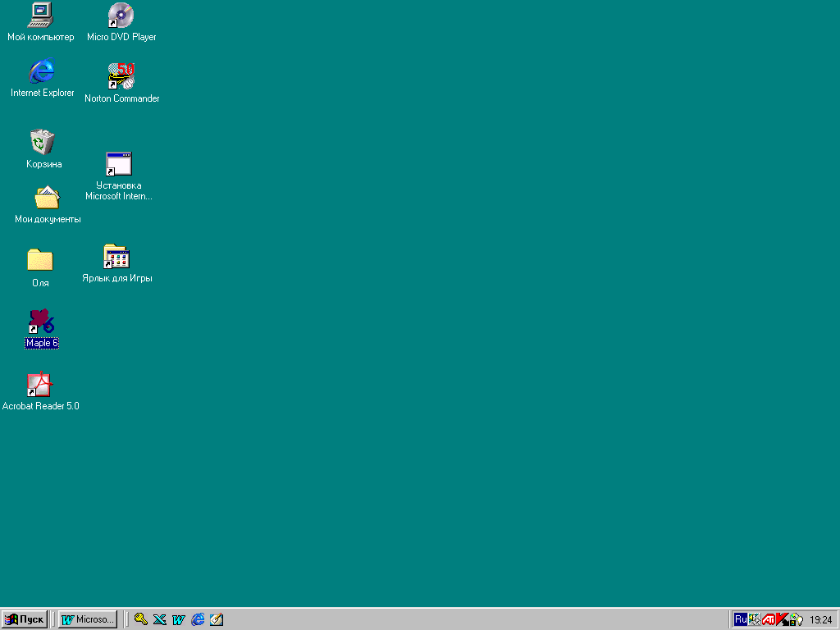Launch Excel from the quick launch bar
This screenshot has height=630, width=840.
pos(160,619)
